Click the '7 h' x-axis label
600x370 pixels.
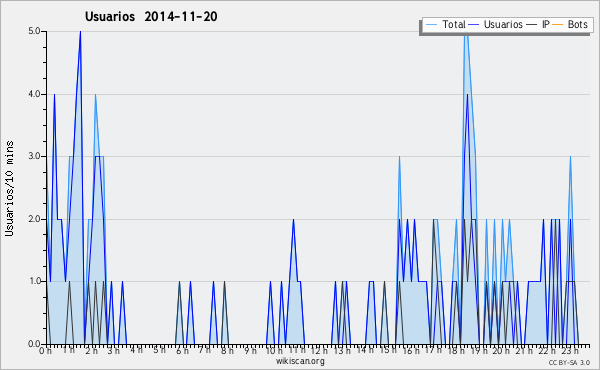coord(204,350)
